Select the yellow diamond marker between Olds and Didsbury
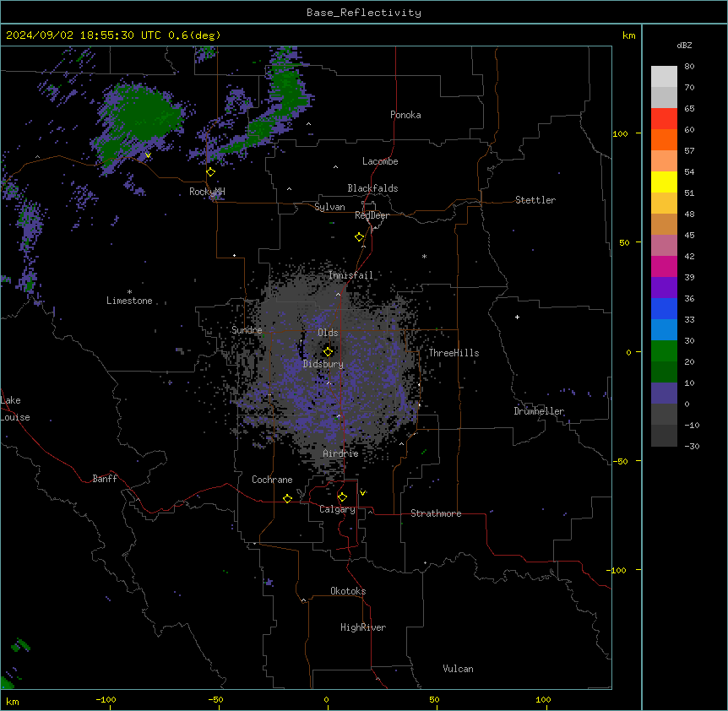Image resolution: width=728 pixels, height=711 pixels. pyautogui.click(x=328, y=352)
